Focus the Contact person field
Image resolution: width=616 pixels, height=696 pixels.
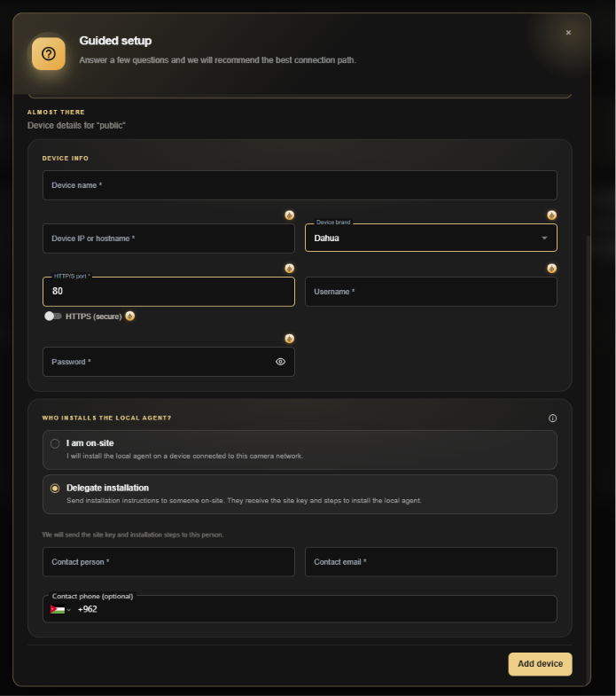168,562
